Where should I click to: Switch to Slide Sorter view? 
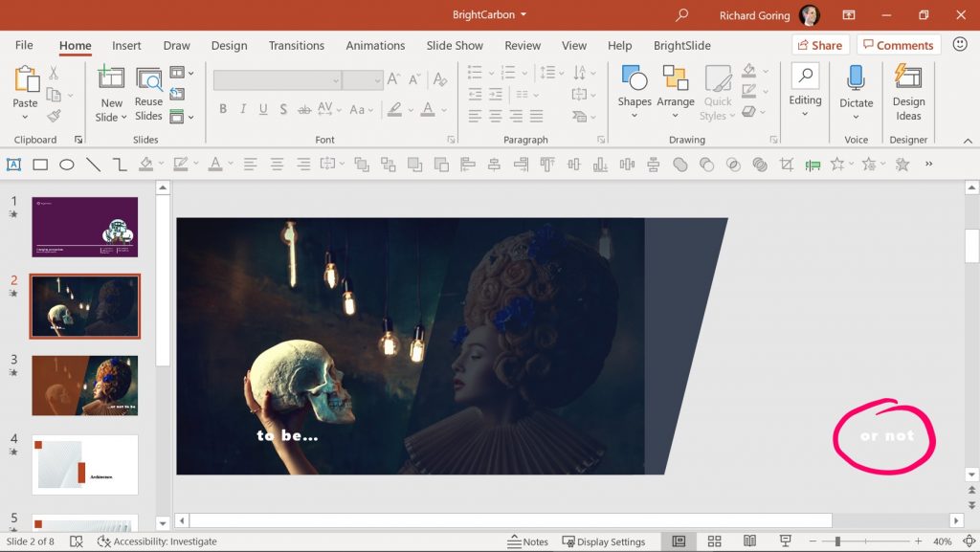(714, 541)
